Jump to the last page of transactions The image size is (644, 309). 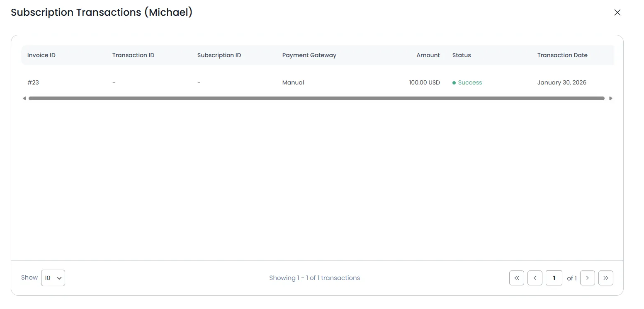(605, 278)
